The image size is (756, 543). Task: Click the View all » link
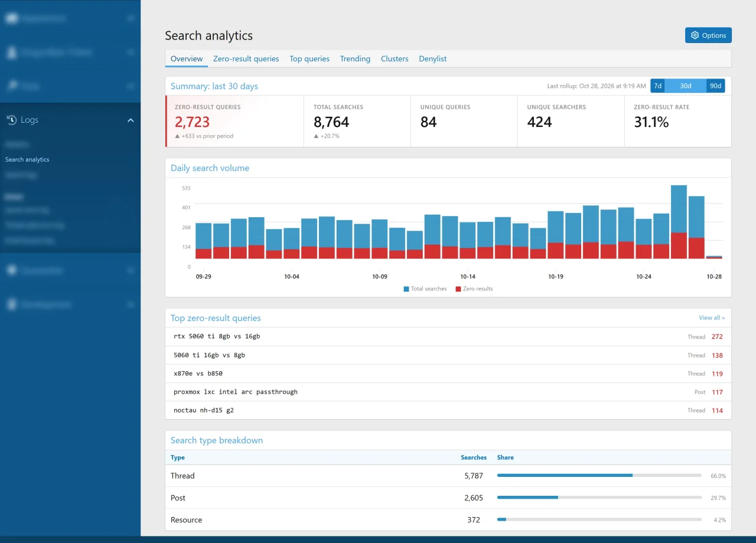[712, 318]
